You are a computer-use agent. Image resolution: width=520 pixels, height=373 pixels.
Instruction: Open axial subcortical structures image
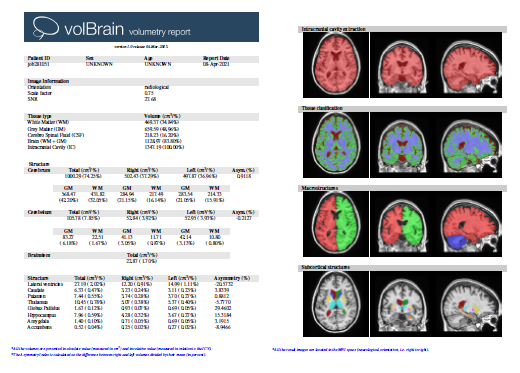coord(336,304)
